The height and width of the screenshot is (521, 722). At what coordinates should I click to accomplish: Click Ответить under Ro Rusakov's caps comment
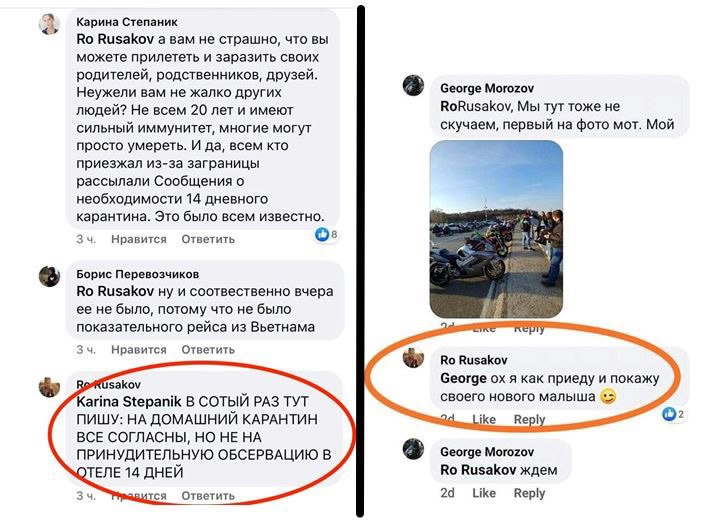coord(208,496)
